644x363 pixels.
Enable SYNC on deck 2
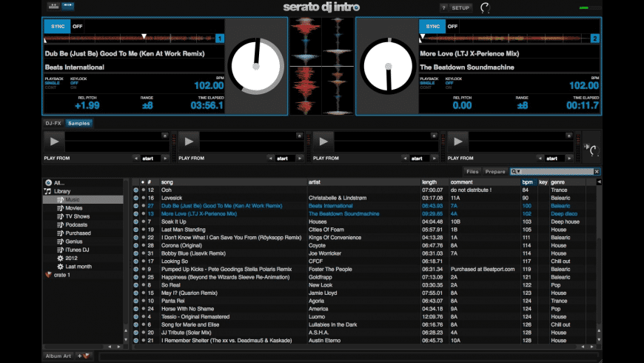coord(432,27)
